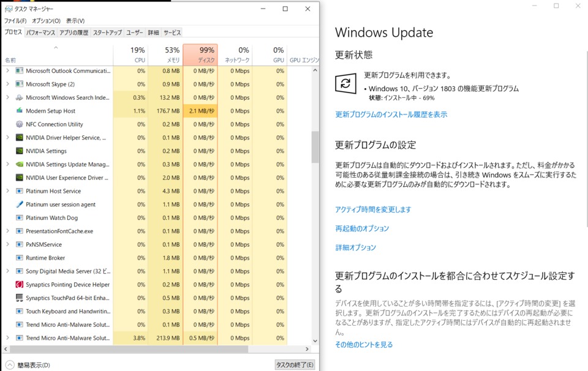Sort processes by the CPU column
Screen dimensions: 588x371
130,54
